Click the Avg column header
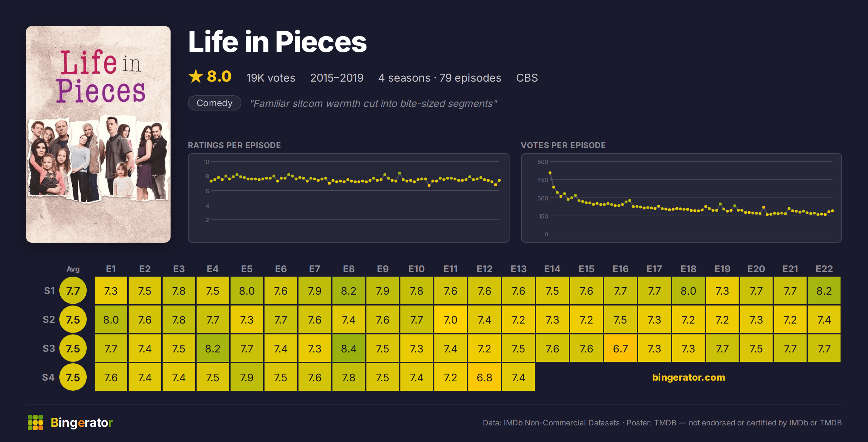This screenshot has height=442, width=868. point(73,269)
